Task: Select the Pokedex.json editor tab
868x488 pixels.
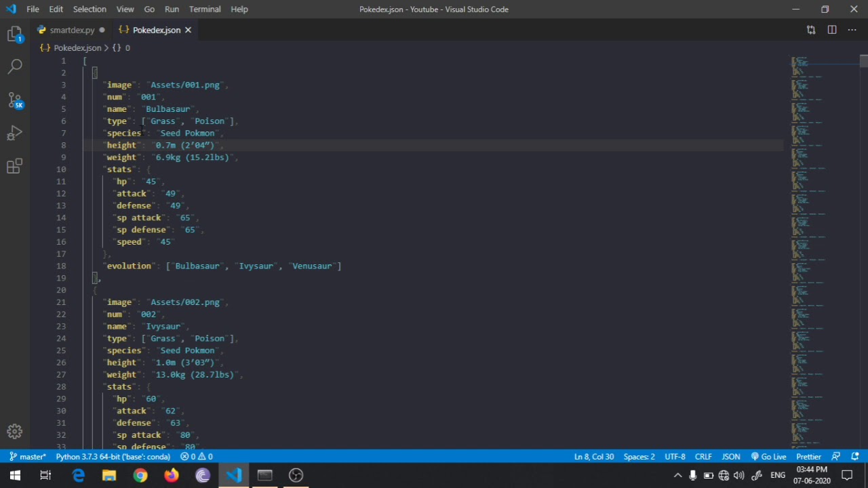Action: (x=156, y=30)
